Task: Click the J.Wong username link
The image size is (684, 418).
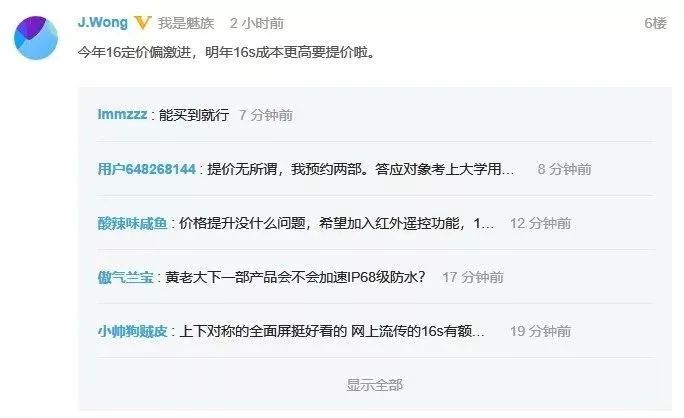Action: click(103, 22)
